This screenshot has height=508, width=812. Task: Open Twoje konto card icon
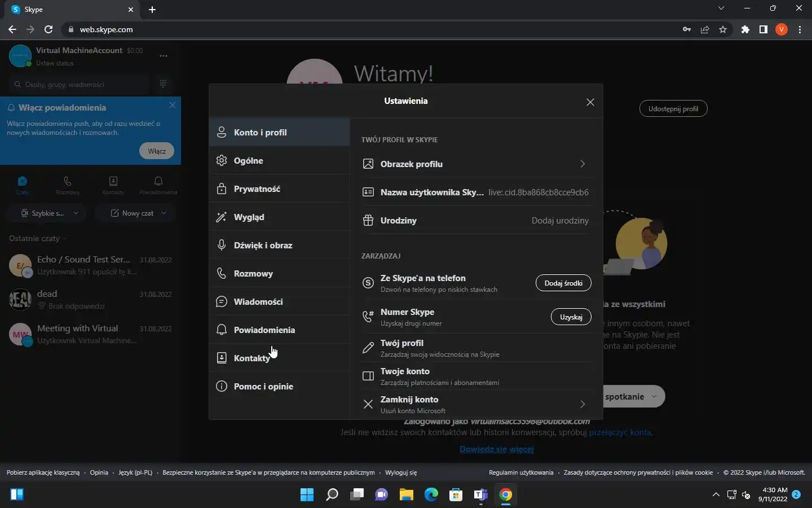click(x=368, y=376)
